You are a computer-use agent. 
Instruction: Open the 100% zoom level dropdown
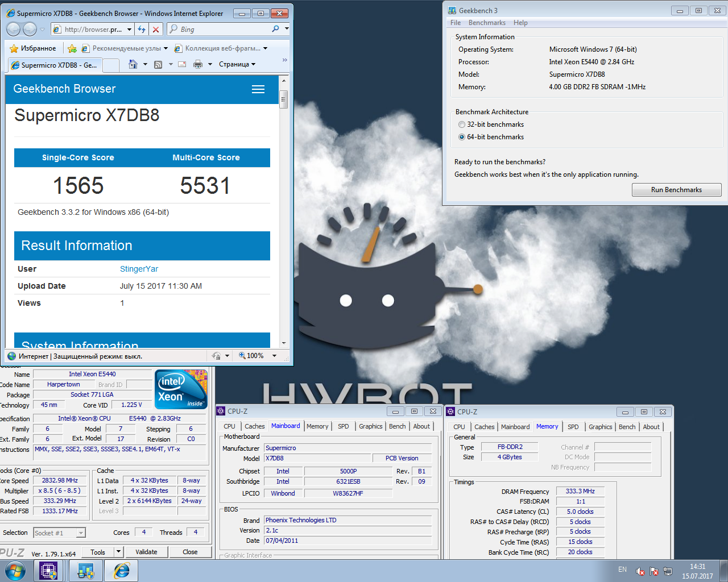click(x=274, y=356)
